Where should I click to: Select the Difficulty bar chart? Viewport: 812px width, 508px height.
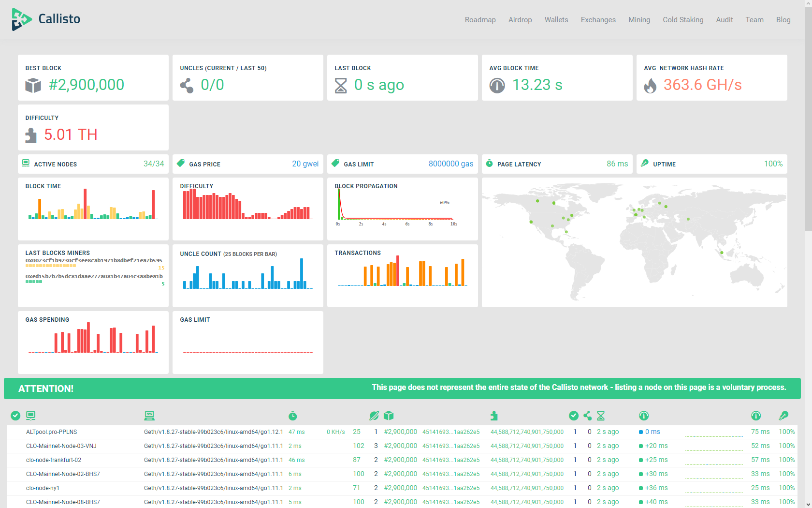click(247, 204)
